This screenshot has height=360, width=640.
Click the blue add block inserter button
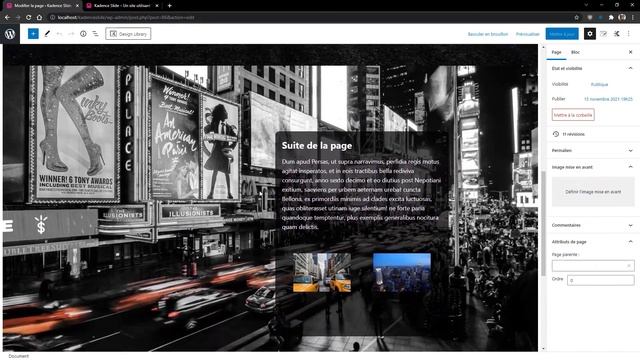point(33,34)
